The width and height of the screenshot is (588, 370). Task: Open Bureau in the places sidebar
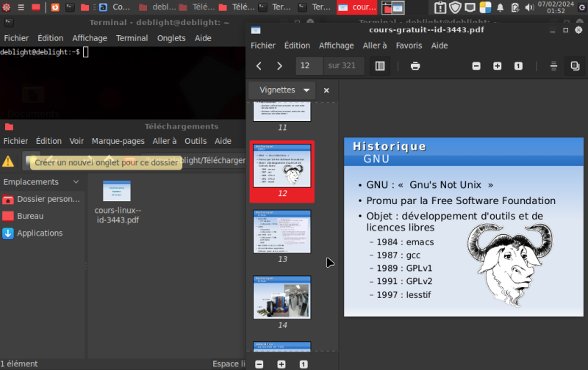click(x=30, y=217)
